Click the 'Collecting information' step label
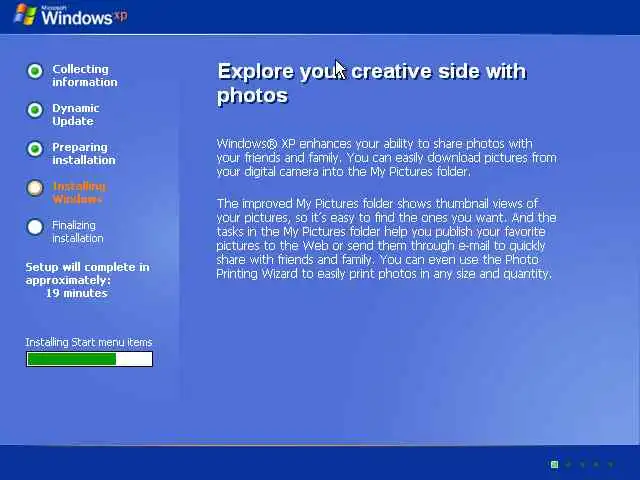 pyautogui.click(x=84, y=76)
